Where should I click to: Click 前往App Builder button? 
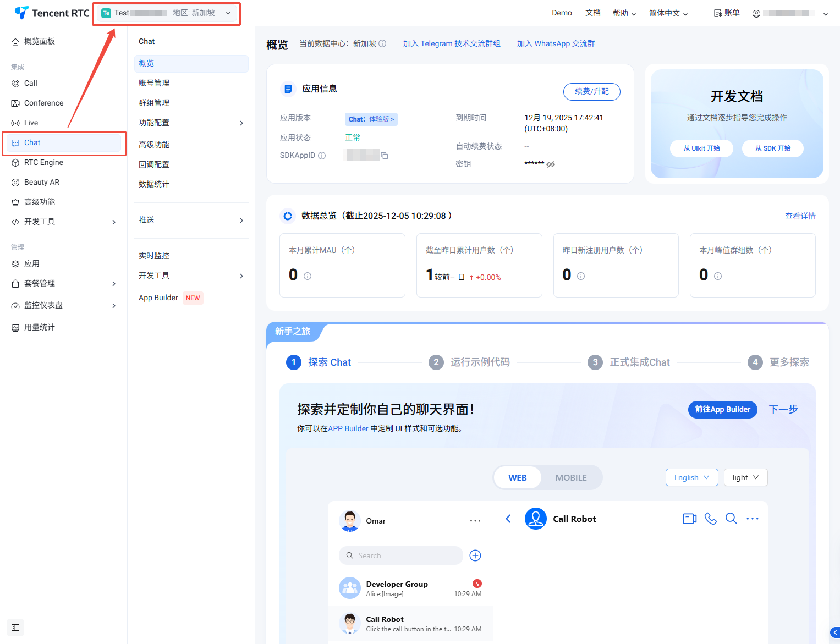(722, 409)
